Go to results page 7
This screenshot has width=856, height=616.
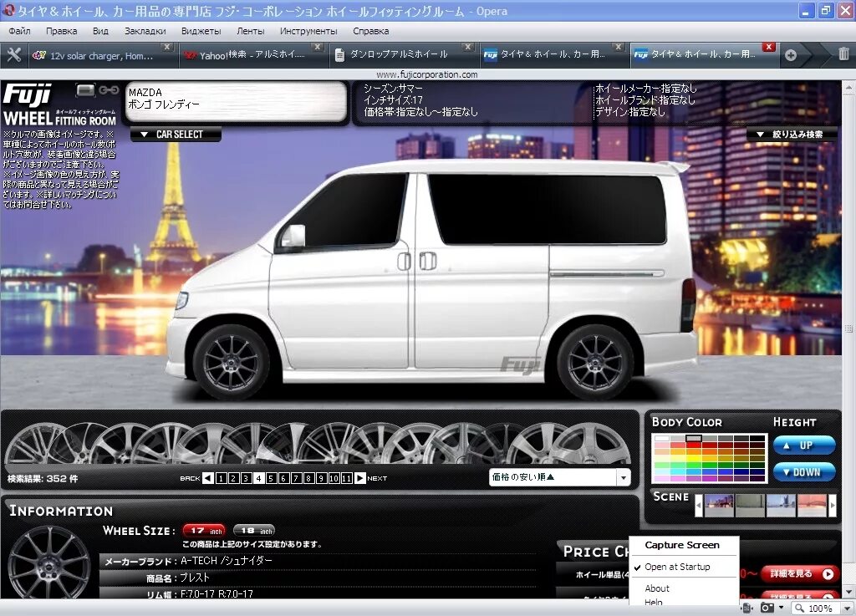coord(296,478)
